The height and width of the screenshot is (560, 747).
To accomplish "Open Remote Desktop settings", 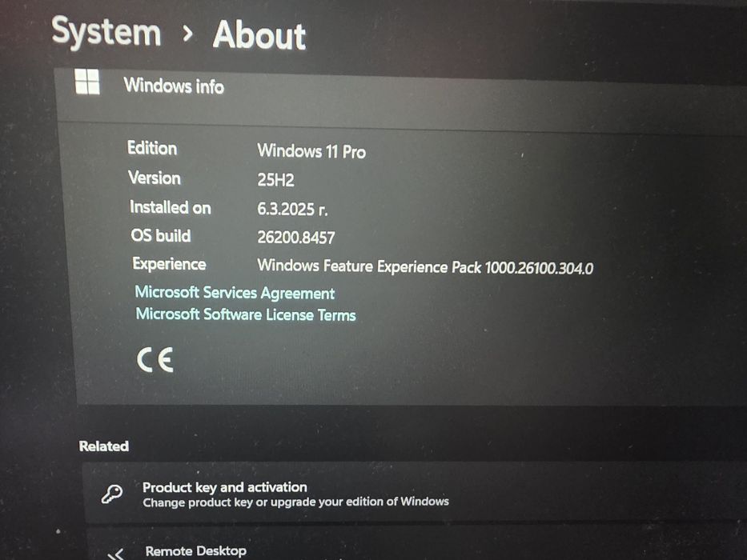I will [x=415, y=544].
